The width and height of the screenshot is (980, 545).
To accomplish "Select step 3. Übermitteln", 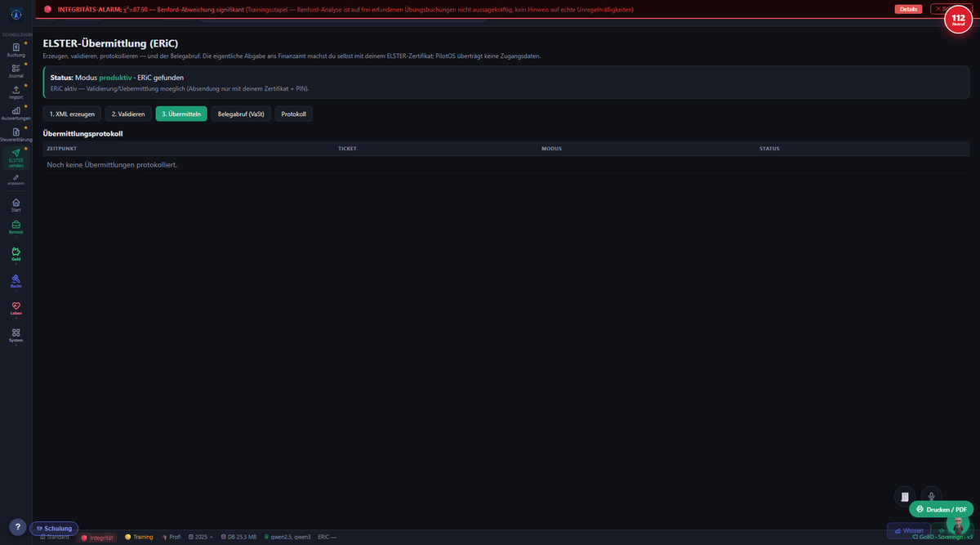I will pos(181,114).
